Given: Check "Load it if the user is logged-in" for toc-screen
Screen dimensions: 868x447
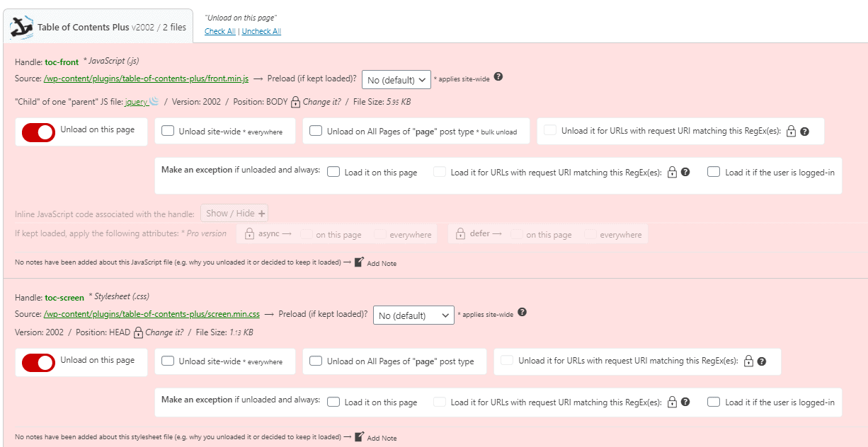Looking at the screenshot, I should click(714, 402).
